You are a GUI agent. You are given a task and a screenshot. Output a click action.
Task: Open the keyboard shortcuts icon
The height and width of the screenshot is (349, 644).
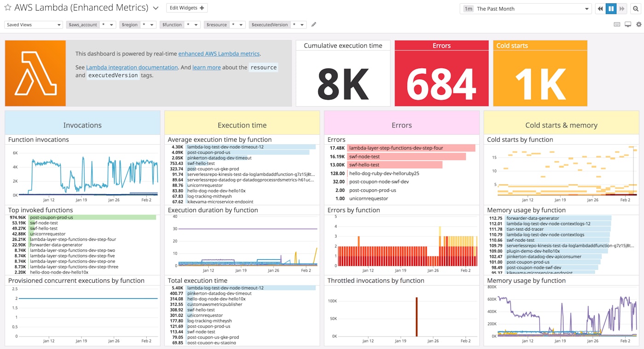pyautogui.click(x=617, y=24)
